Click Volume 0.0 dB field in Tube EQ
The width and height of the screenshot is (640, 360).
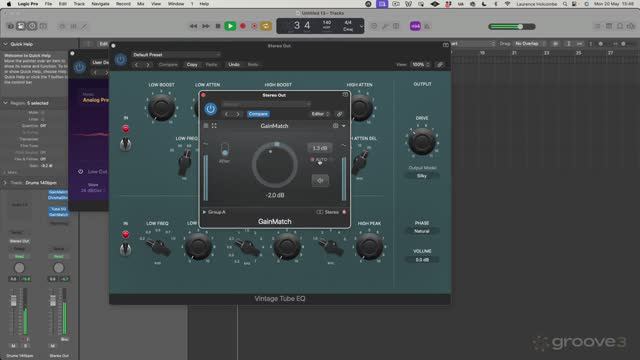[x=422, y=260]
